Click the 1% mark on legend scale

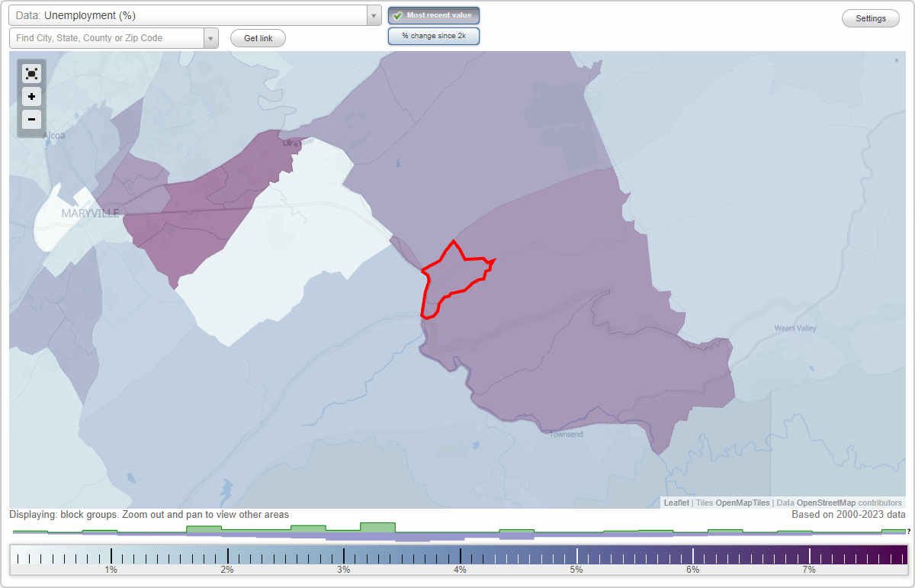point(111,570)
